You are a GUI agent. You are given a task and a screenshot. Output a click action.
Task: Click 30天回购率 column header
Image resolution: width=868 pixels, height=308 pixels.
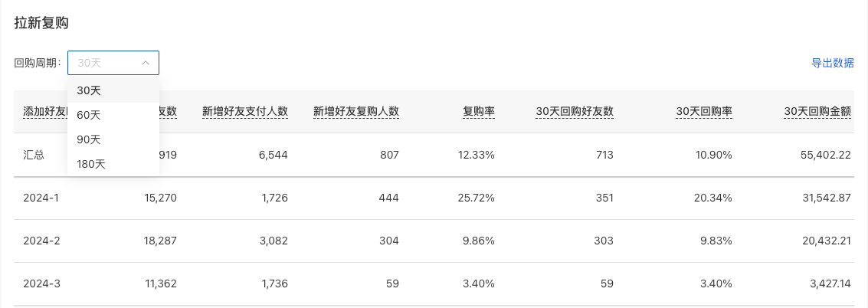(704, 111)
